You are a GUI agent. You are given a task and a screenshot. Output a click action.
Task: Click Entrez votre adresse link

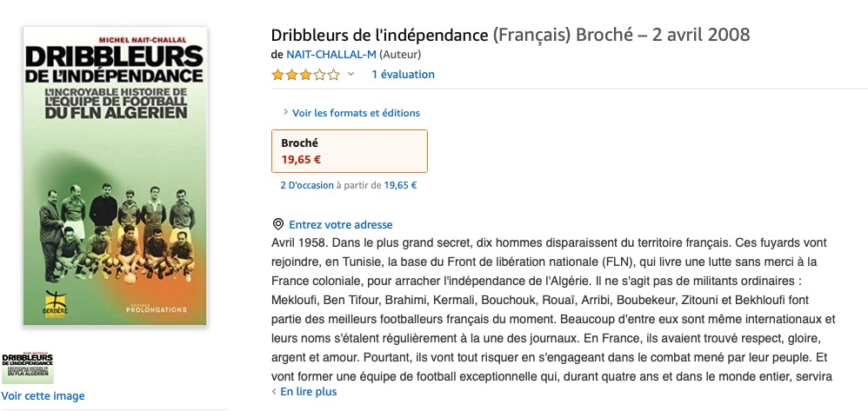(340, 224)
